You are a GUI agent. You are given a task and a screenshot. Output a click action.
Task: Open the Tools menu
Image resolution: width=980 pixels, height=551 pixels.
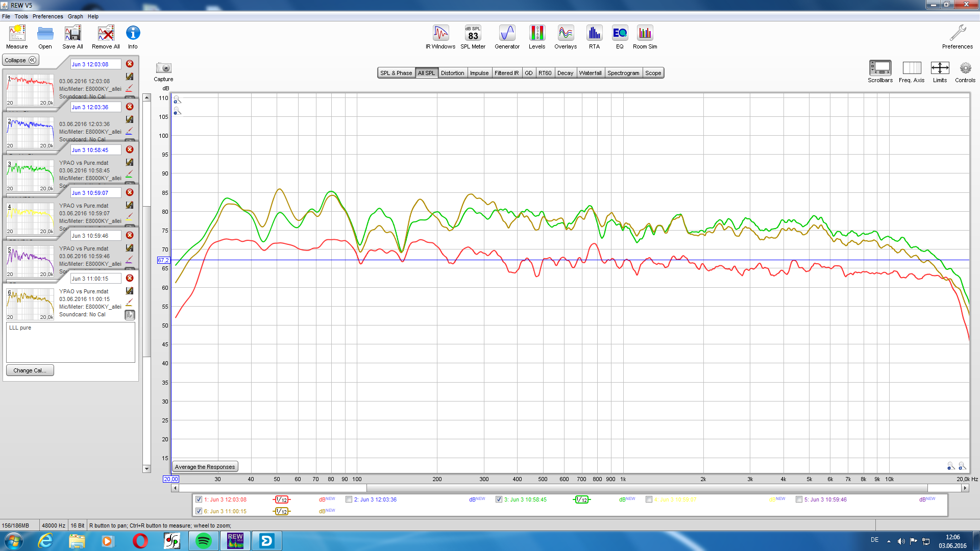[21, 16]
